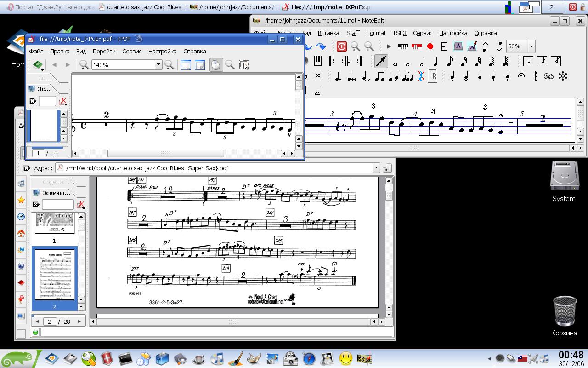Click the E staff icon in NoteEdit
588x368 pixels.
[444, 46]
